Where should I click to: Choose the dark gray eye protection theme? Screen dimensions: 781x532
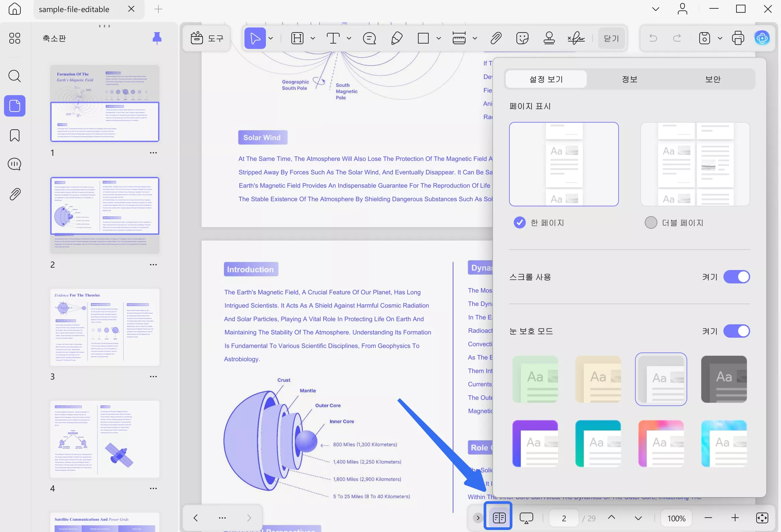(x=724, y=379)
